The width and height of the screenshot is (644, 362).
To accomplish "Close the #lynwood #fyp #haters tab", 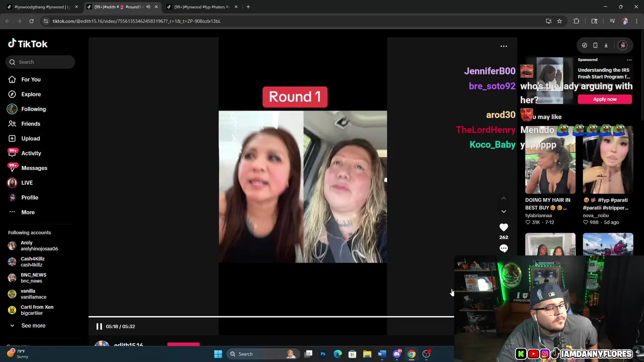I will (x=236, y=7).
